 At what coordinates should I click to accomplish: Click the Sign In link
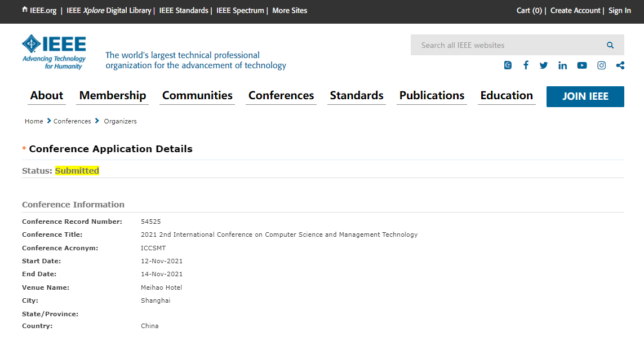[619, 10]
